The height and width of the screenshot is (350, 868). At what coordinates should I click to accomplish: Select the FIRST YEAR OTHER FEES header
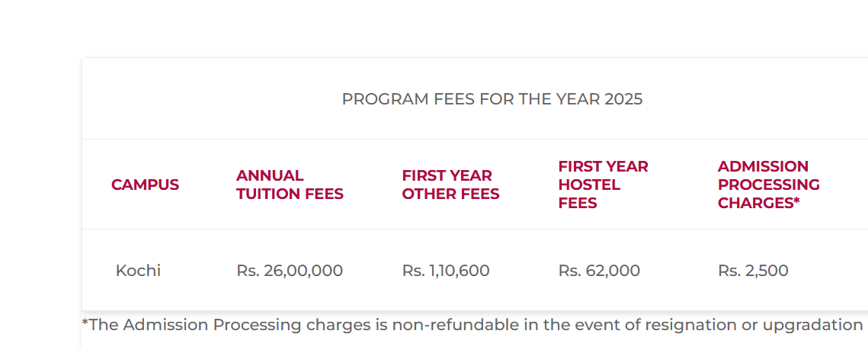click(x=450, y=185)
